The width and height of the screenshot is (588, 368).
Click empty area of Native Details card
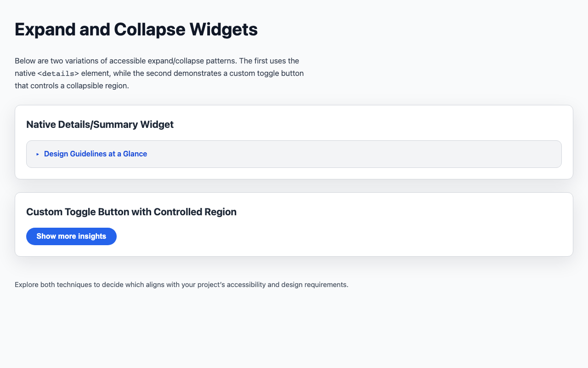367,124
